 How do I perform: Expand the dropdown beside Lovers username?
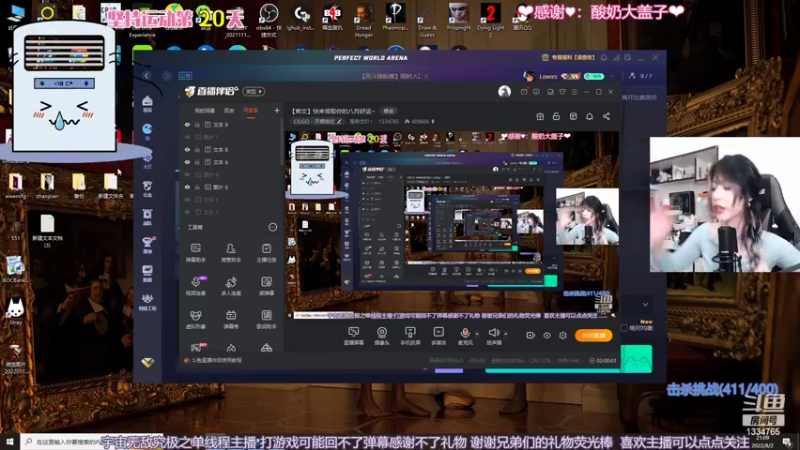[x=611, y=77]
